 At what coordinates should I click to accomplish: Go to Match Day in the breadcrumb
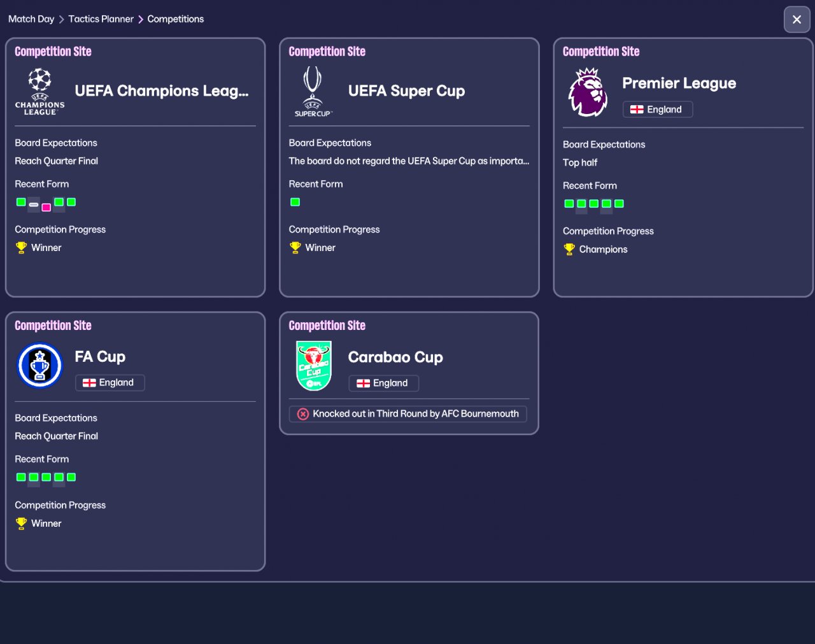pyautogui.click(x=31, y=19)
